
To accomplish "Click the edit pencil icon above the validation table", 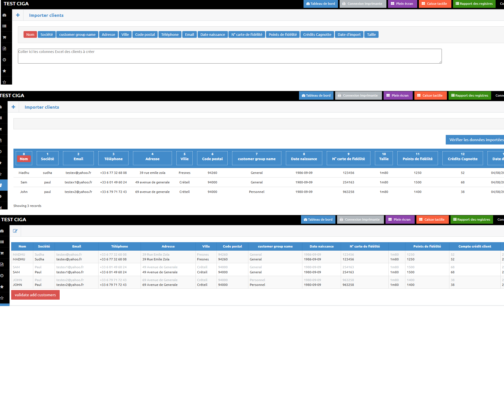I will pos(15,231).
